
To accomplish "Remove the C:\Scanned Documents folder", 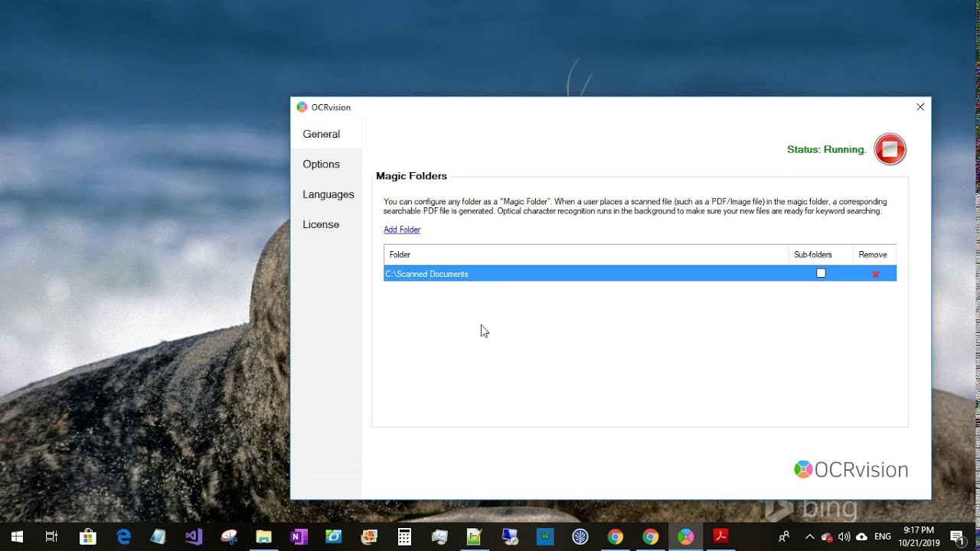I will click(875, 274).
